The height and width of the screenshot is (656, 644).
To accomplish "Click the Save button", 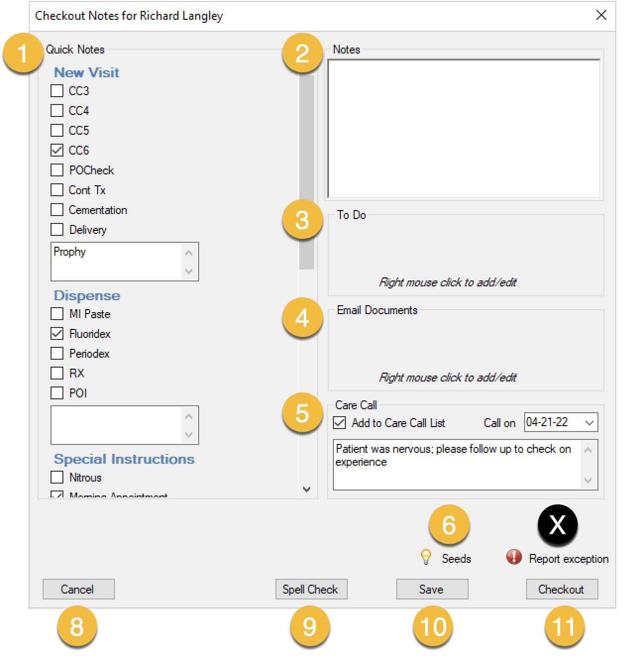I will pos(432,589).
